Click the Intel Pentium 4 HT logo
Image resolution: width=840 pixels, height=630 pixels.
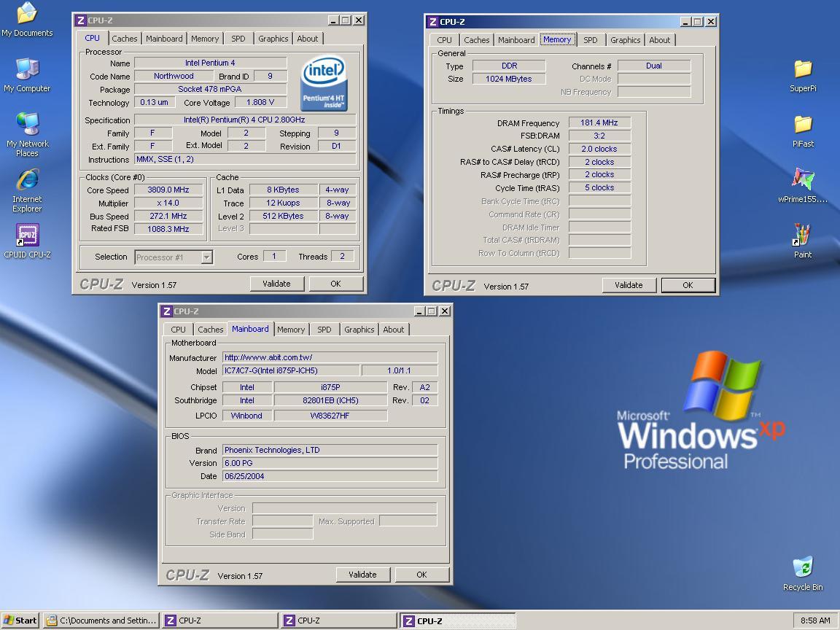[x=324, y=84]
